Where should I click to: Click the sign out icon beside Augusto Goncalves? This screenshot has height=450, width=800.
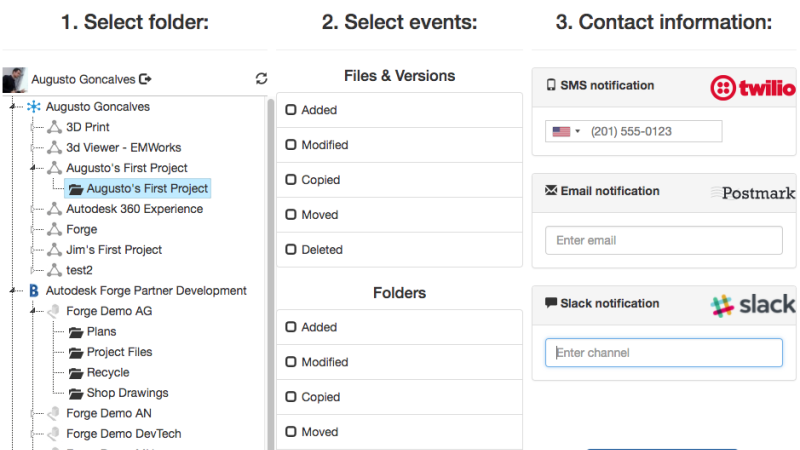tap(146, 79)
